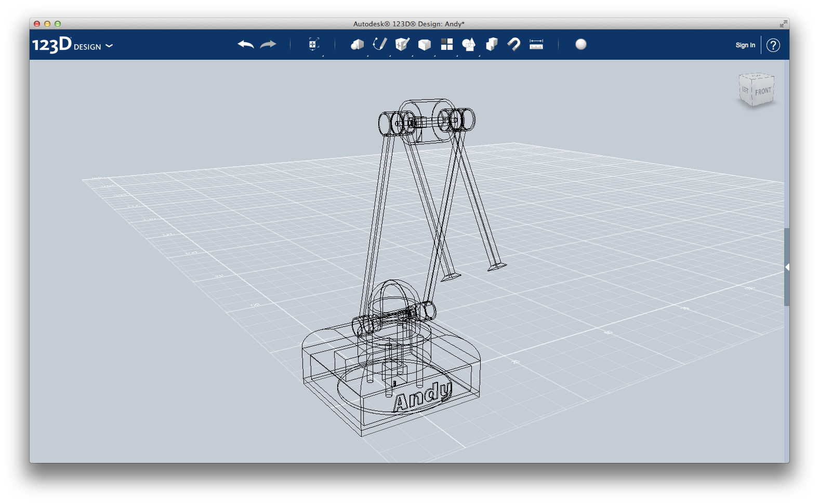Click the LEFT face of view cube
Image resolution: width=819 pixels, height=504 pixels.
(x=745, y=90)
